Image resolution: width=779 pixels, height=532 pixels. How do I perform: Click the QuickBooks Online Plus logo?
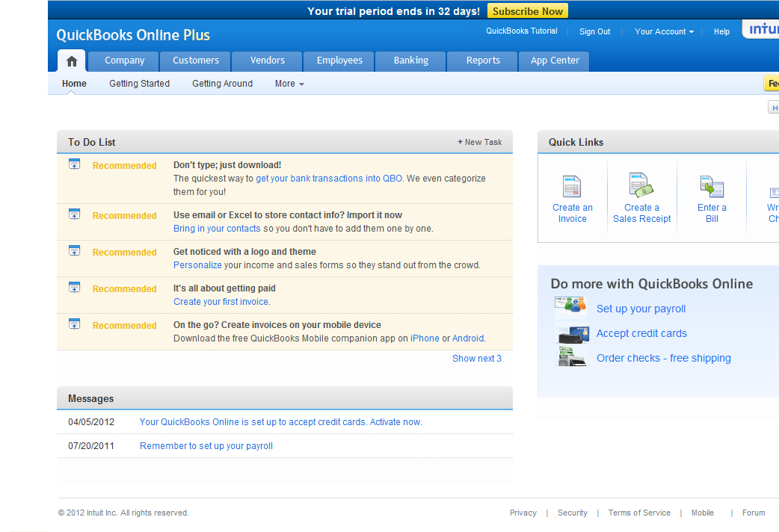coord(133,35)
